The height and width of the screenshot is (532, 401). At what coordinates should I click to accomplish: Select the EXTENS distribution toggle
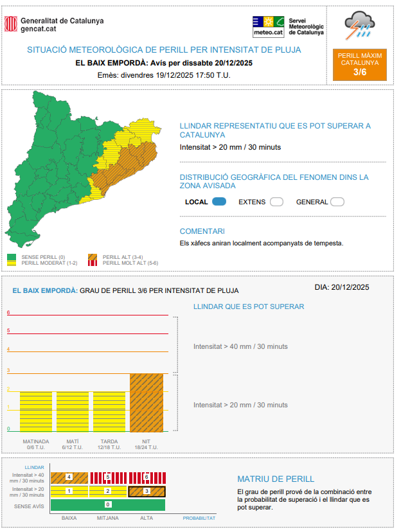(276, 202)
